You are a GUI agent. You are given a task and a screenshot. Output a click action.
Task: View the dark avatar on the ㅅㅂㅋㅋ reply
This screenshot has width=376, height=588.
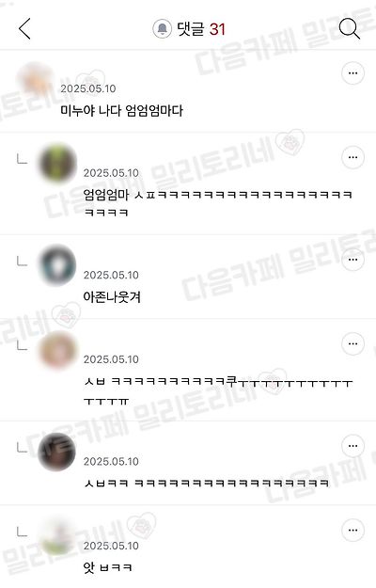tap(57, 452)
